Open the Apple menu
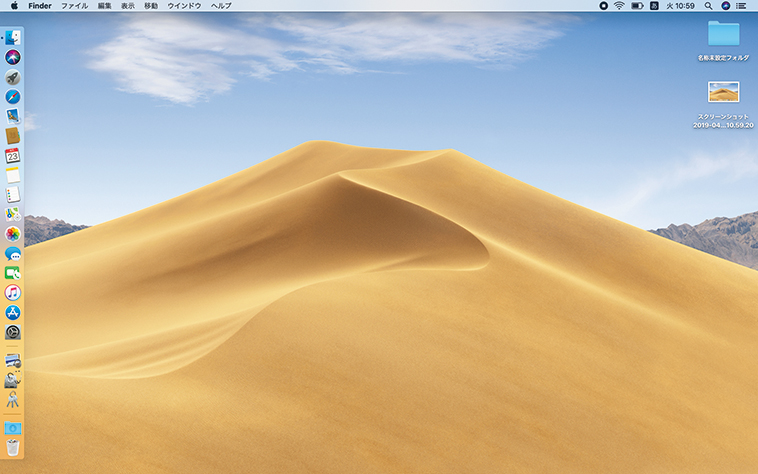Viewport: 758px width, 474px height. tap(14, 6)
